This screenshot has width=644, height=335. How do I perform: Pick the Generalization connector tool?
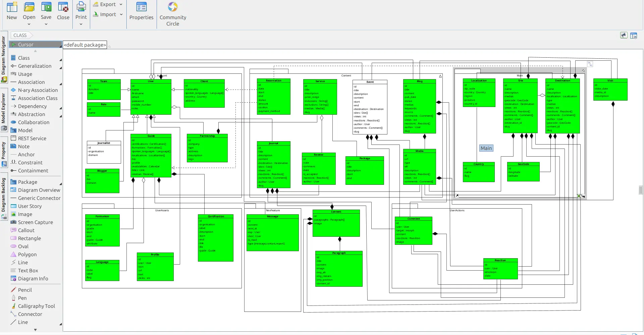[x=35, y=66]
